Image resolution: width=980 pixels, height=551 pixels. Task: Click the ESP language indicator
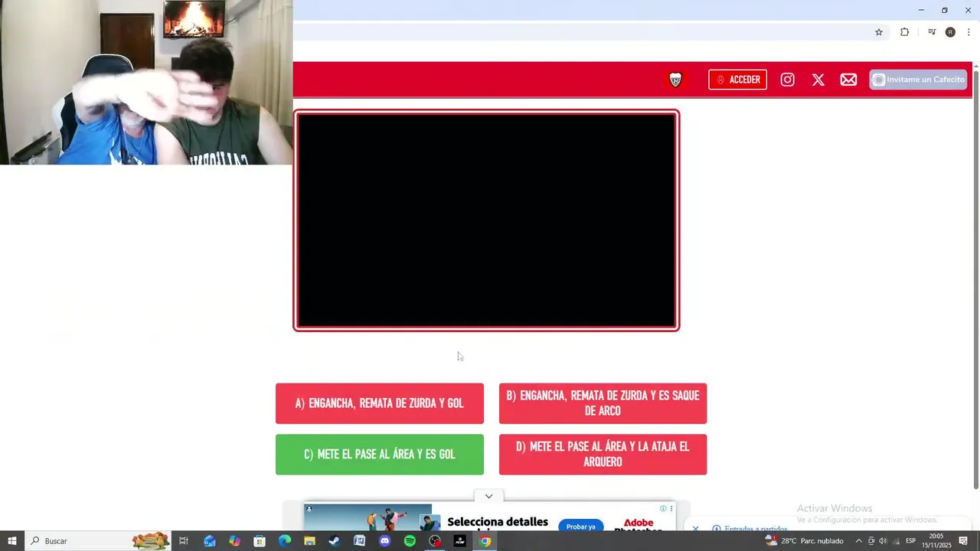[x=911, y=541]
